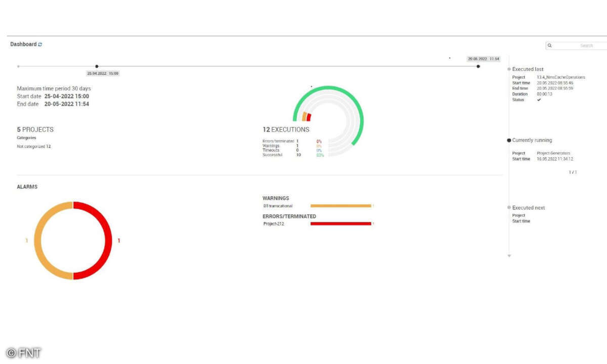Click the down arrow below the side timeline

tap(509, 256)
